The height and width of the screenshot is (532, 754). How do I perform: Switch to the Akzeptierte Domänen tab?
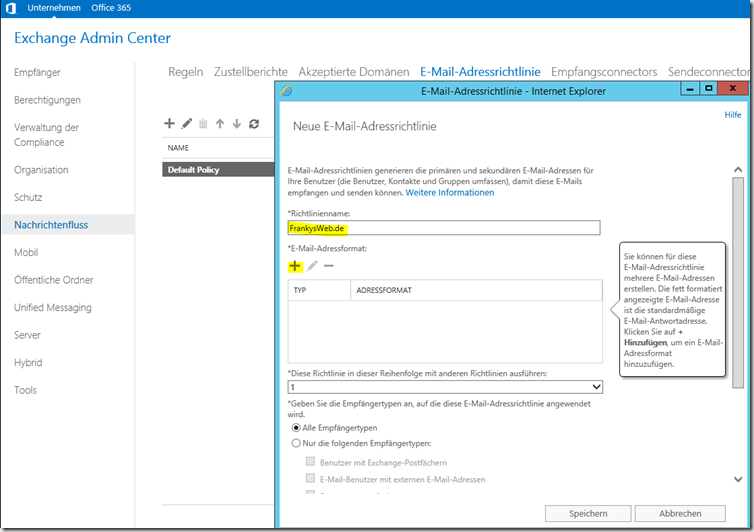353,72
